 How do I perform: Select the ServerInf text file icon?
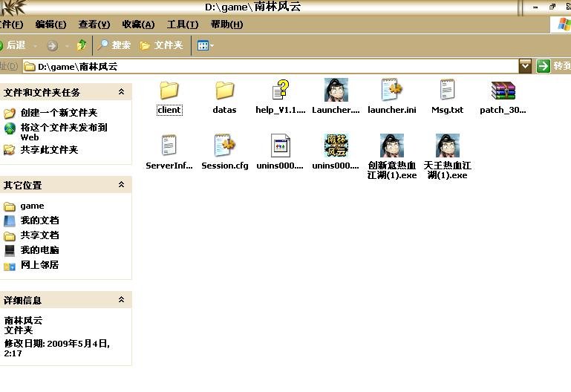(169, 146)
